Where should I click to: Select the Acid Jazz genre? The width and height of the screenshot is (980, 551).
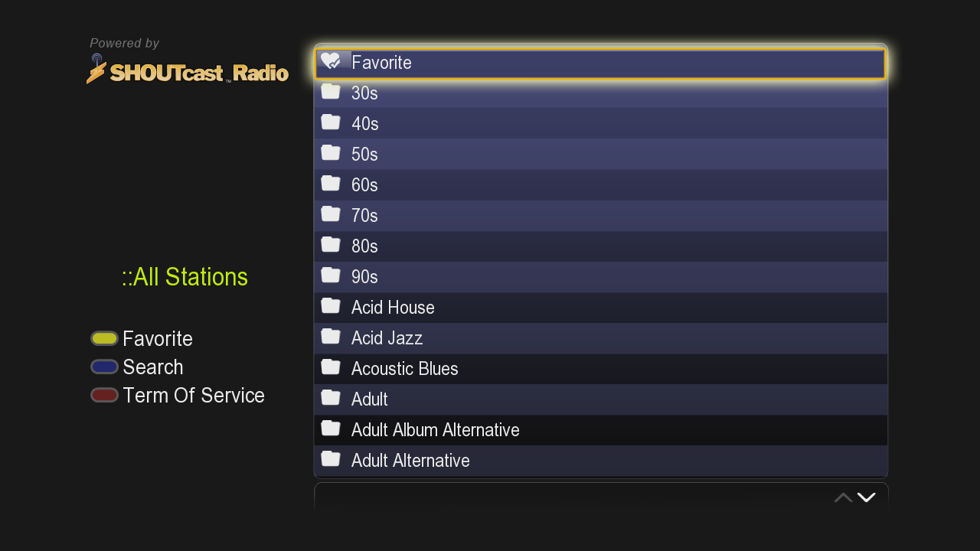click(x=387, y=338)
